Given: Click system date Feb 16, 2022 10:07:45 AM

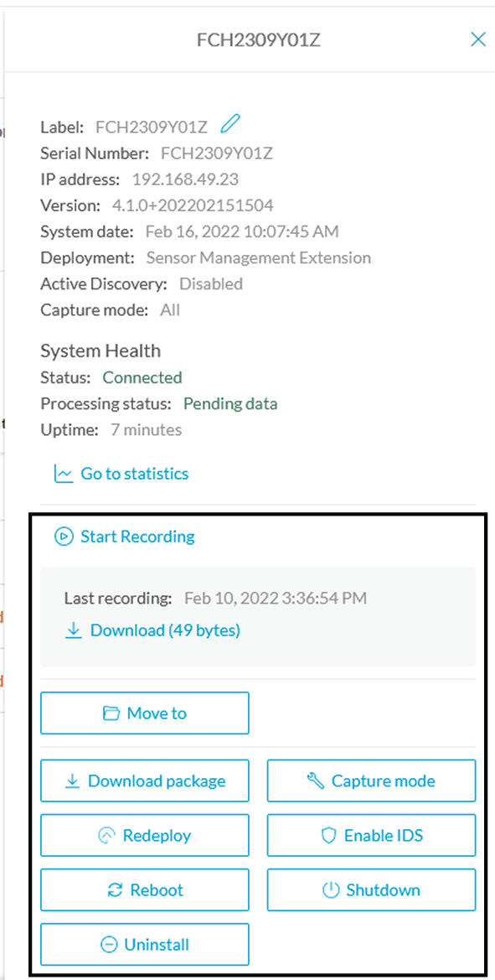Looking at the screenshot, I should 242,232.
